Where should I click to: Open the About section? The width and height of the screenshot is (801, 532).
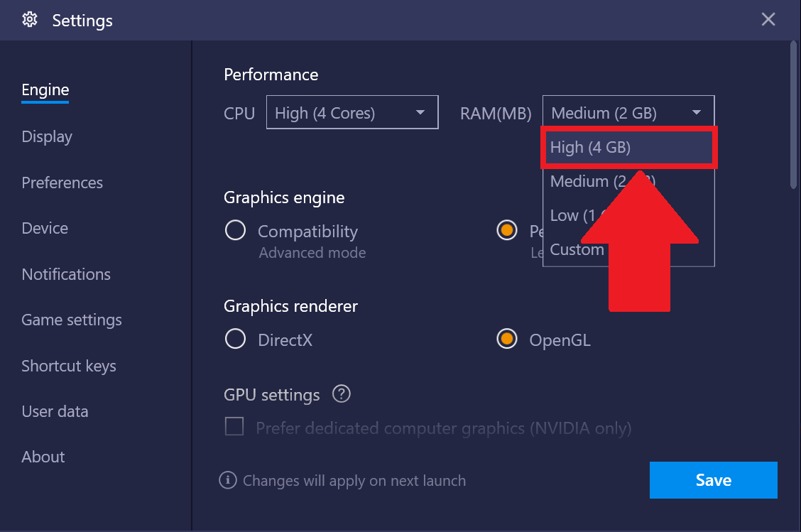(x=43, y=457)
